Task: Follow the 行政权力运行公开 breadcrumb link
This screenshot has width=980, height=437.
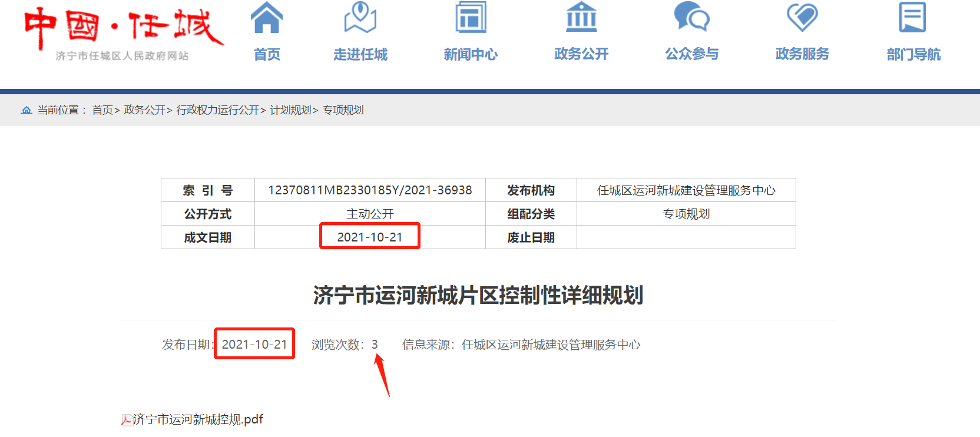Action: point(218,110)
